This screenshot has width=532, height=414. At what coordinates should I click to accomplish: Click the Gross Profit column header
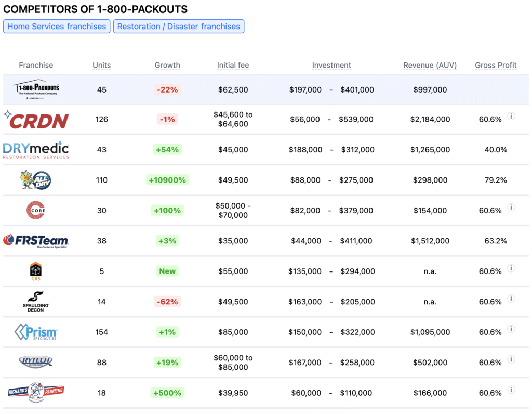496,65
